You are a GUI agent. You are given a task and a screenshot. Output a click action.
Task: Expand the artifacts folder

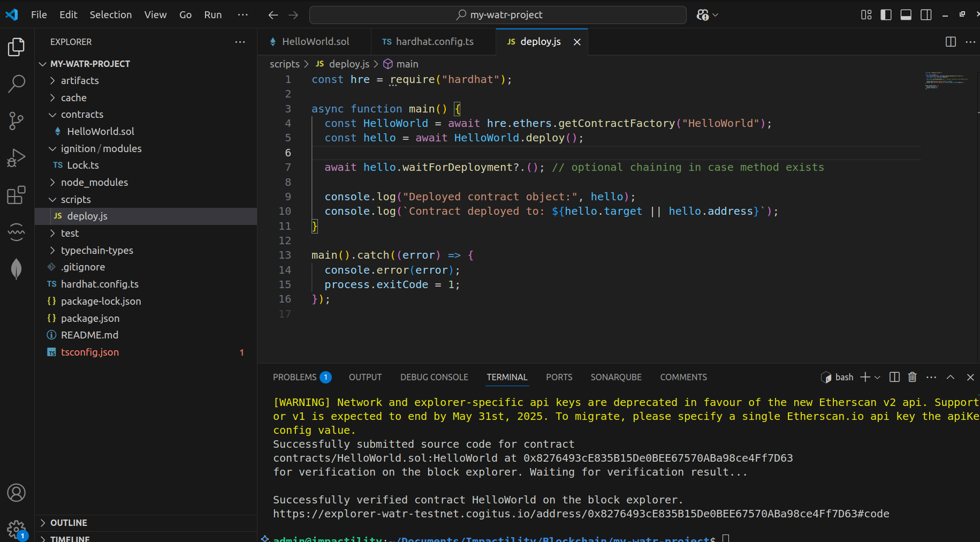click(x=80, y=81)
